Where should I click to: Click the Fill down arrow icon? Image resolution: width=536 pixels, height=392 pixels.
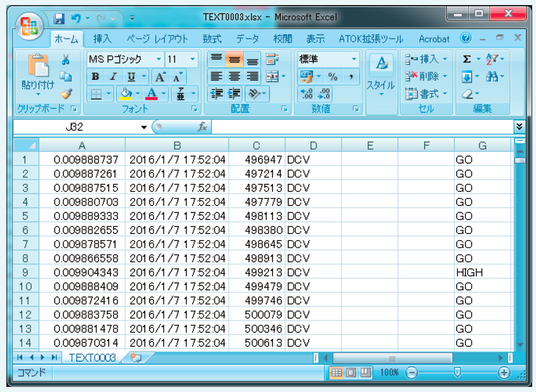point(467,77)
